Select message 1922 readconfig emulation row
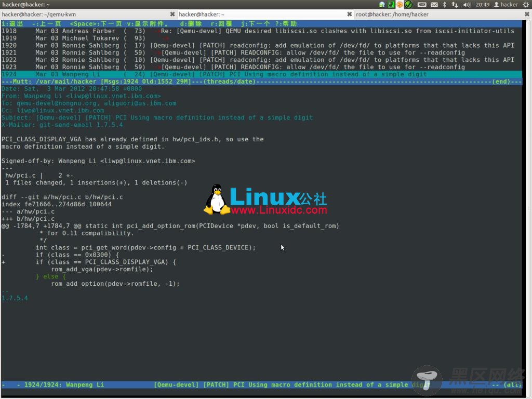The image size is (532, 399). click(261, 60)
